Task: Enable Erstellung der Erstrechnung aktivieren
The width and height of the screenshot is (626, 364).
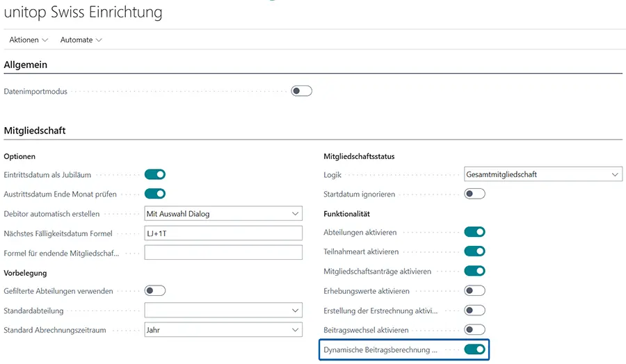Action: [x=474, y=311]
